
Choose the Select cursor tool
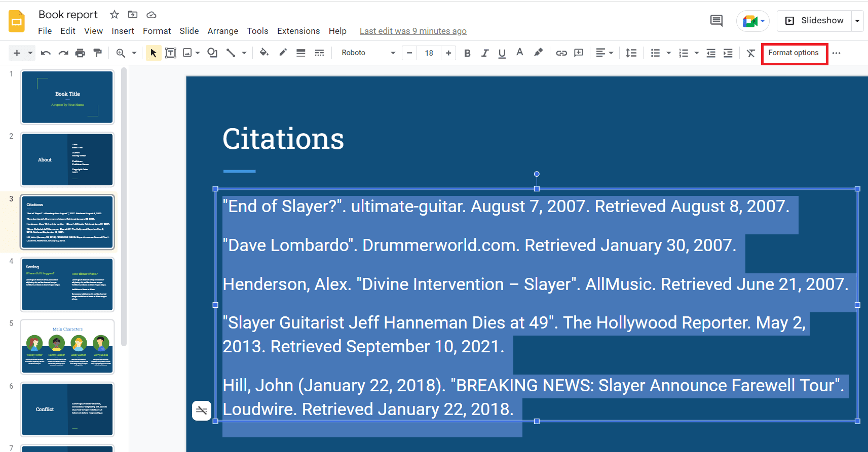tap(154, 53)
